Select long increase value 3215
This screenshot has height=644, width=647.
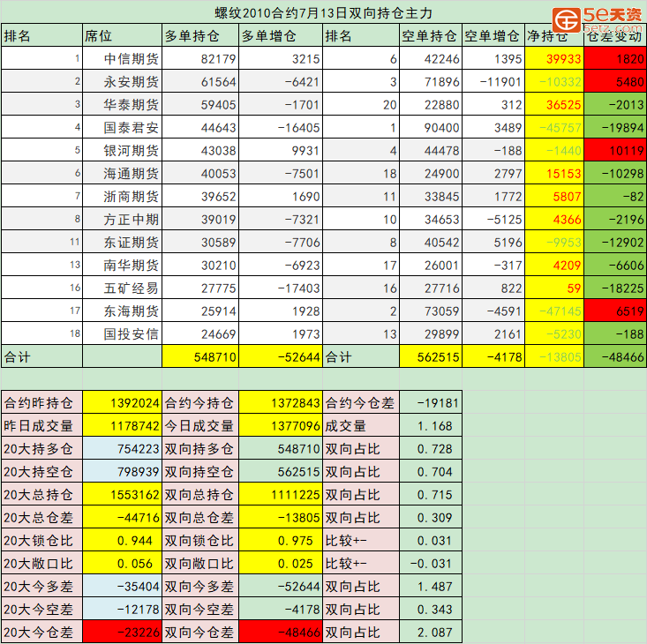tap(281, 58)
